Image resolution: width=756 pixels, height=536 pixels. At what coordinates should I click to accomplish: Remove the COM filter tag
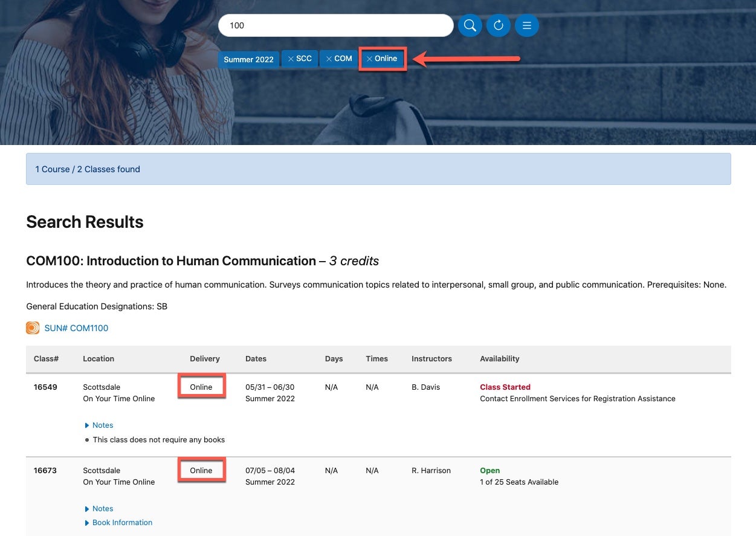[x=338, y=59]
